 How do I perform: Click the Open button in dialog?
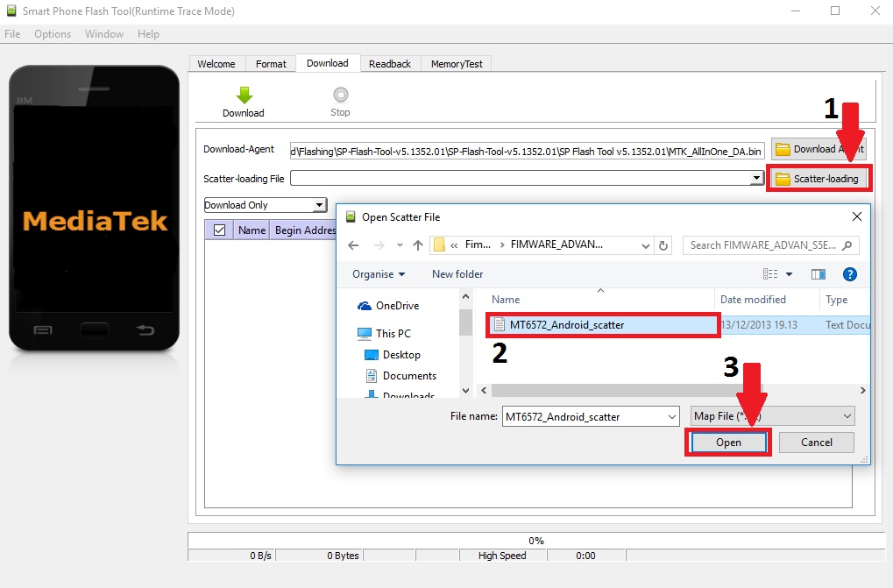click(728, 443)
